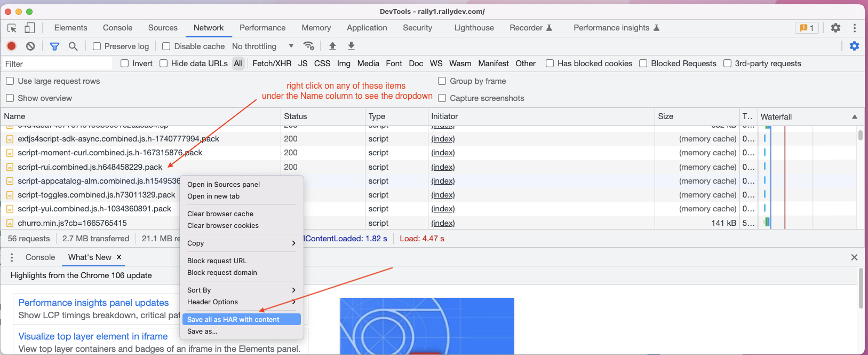Toggle the device toolbar icon
This screenshot has width=868, height=355.
tap(30, 28)
